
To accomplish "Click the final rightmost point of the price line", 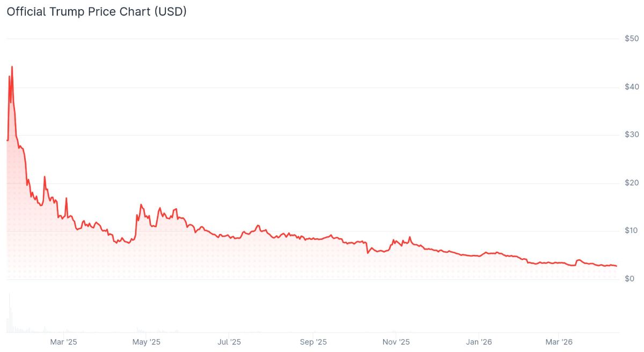I will [617, 266].
